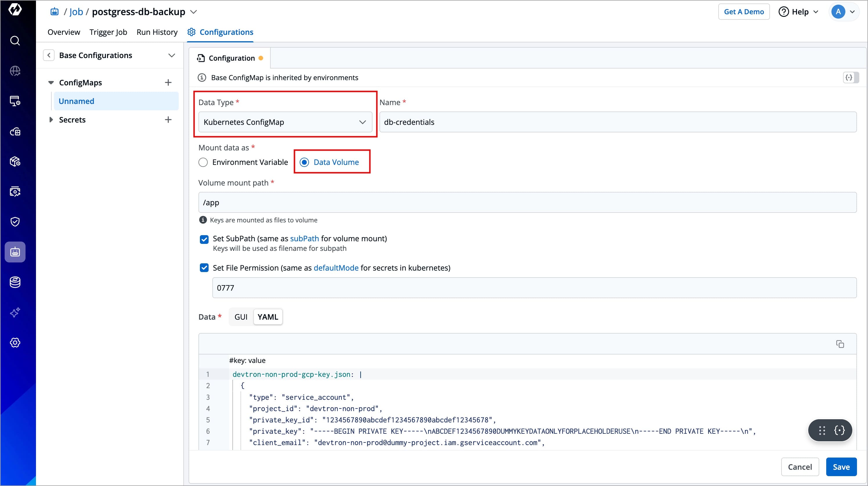Uncheck the Set File Permission checkbox
Viewport: 868px width, 486px height.
(x=204, y=268)
